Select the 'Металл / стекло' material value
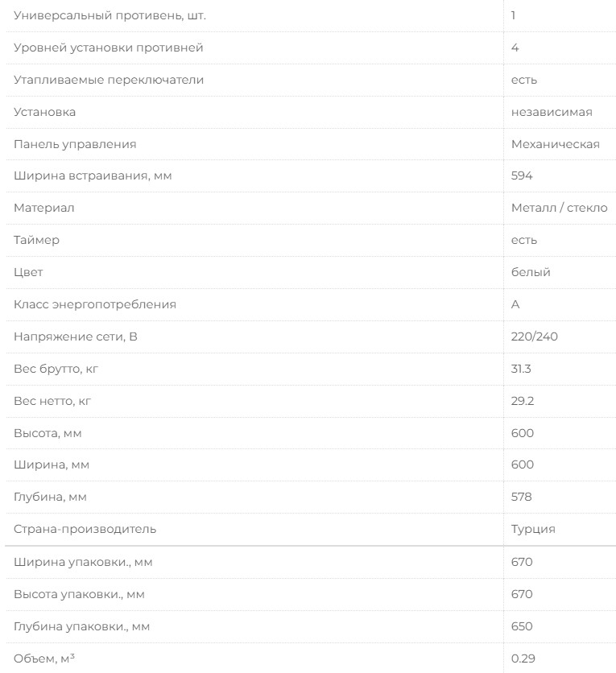 pos(559,209)
